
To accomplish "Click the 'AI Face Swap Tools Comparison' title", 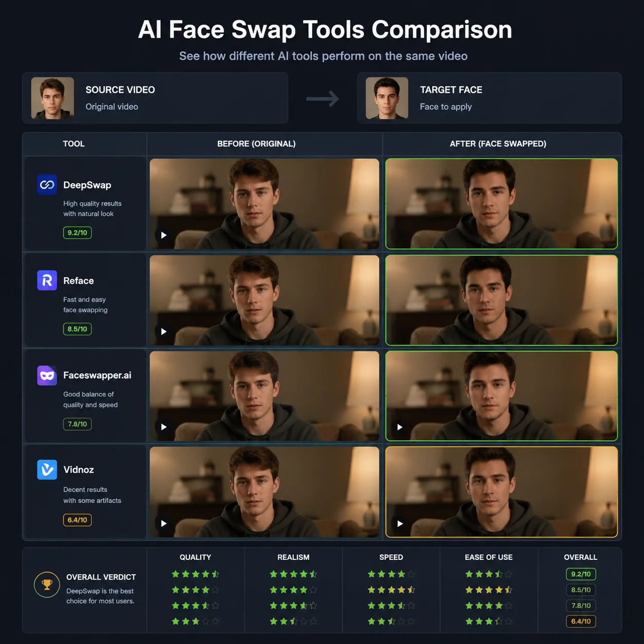I will point(325,30).
